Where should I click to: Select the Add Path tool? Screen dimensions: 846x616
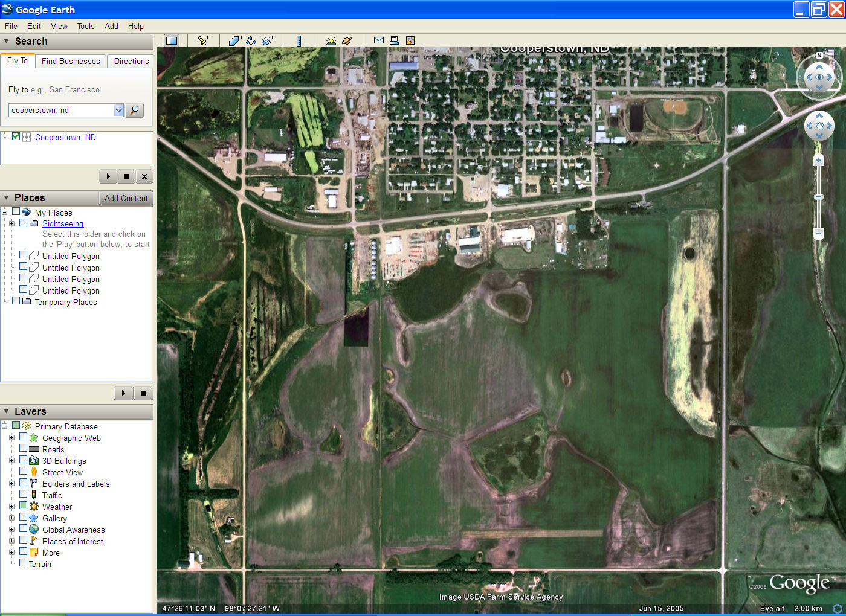[251, 40]
